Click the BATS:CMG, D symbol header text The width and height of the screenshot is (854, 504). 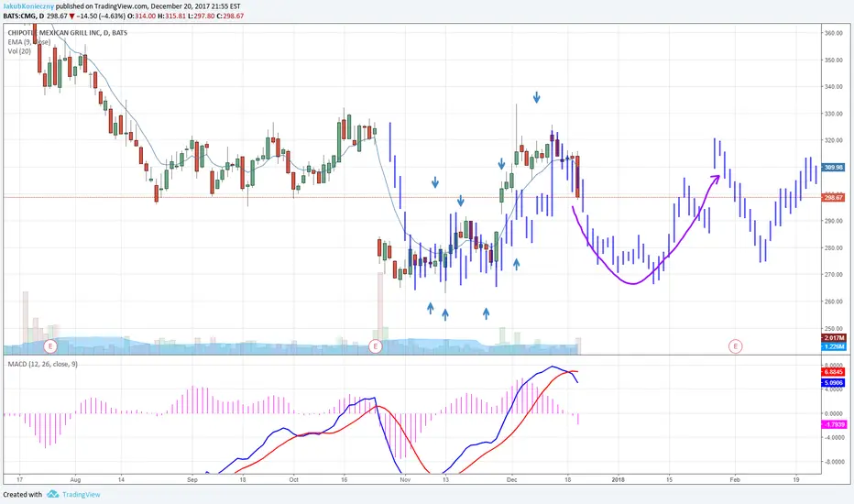pyautogui.click(x=24, y=16)
